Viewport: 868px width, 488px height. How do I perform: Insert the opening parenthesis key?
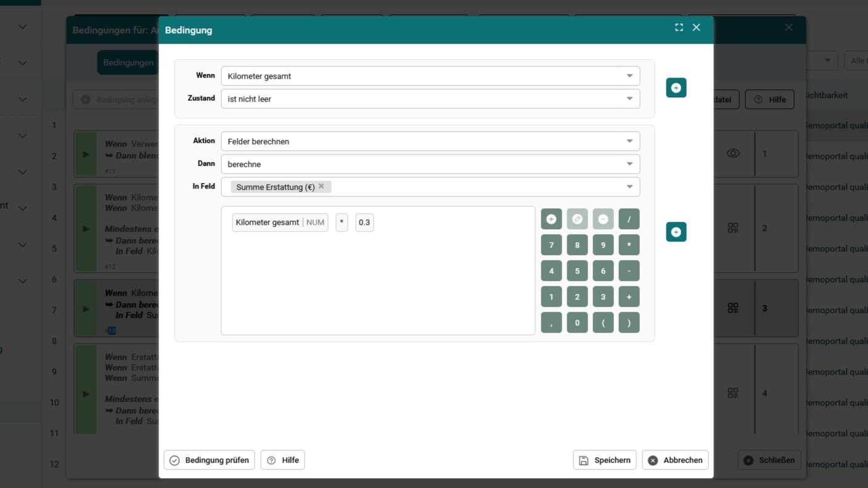pos(603,322)
